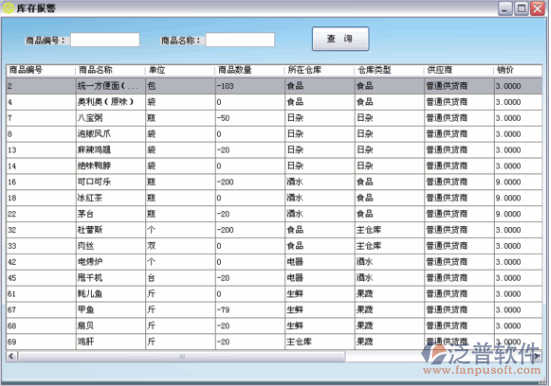Close the 库存报警 window
The width and height of the screenshot is (551, 386).
537,8
